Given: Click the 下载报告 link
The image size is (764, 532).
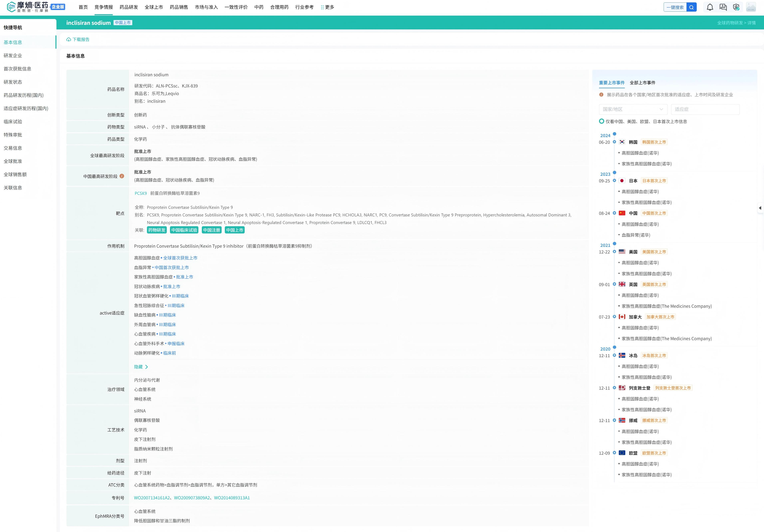Looking at the screenshot, I should (81, 40).
